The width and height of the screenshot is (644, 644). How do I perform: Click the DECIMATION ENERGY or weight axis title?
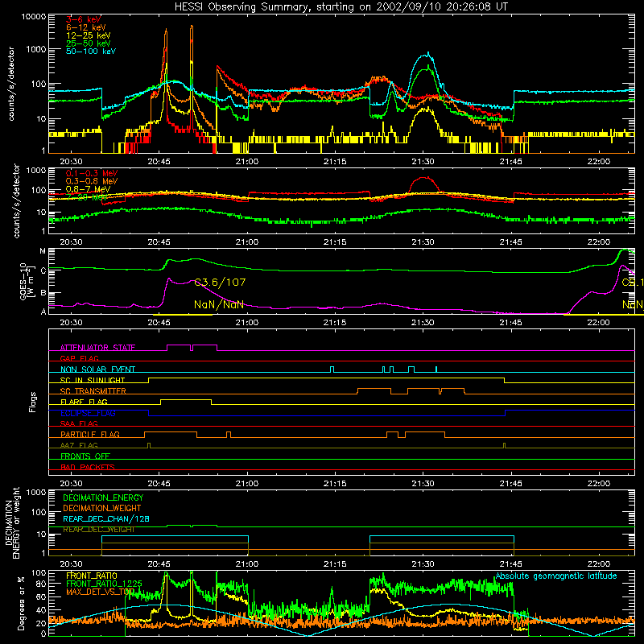pyautogui.click(x=12, y=523)
